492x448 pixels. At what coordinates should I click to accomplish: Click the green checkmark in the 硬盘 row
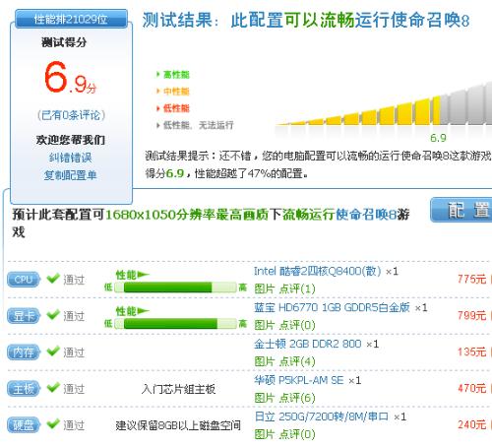53,424
